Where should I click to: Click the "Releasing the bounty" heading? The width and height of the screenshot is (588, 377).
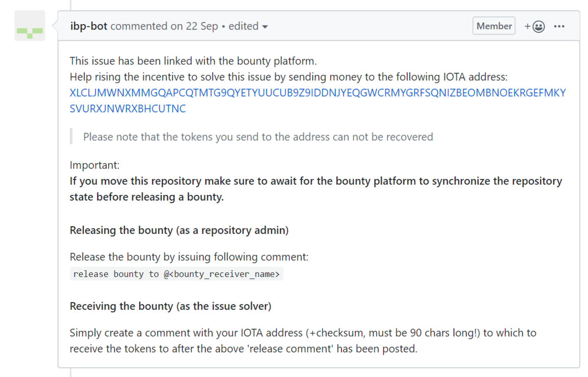click(179, 230)
